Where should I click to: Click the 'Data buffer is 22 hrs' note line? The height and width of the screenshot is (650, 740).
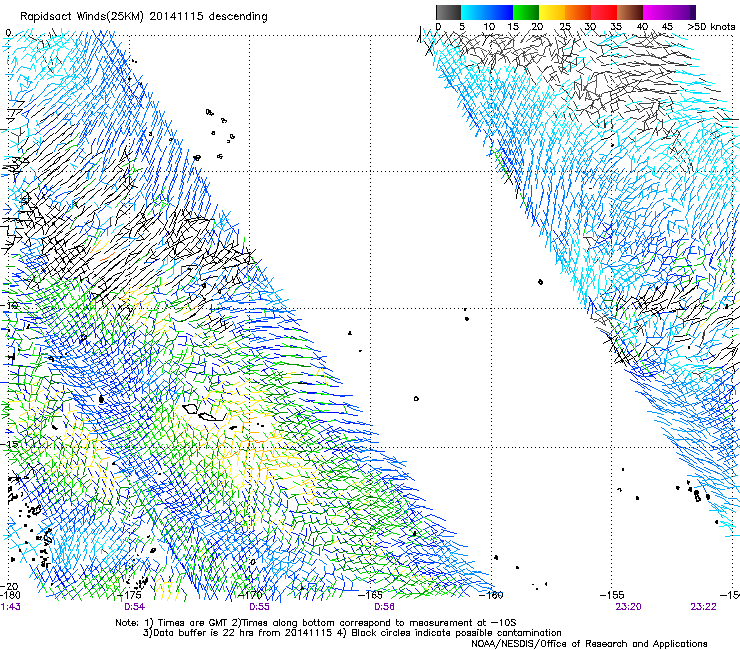[x=352, y=633]
